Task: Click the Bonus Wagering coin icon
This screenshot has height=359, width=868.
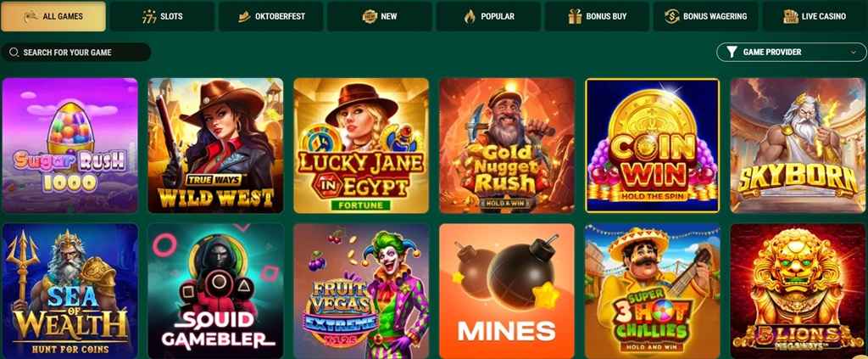Action: coord(671,17)
